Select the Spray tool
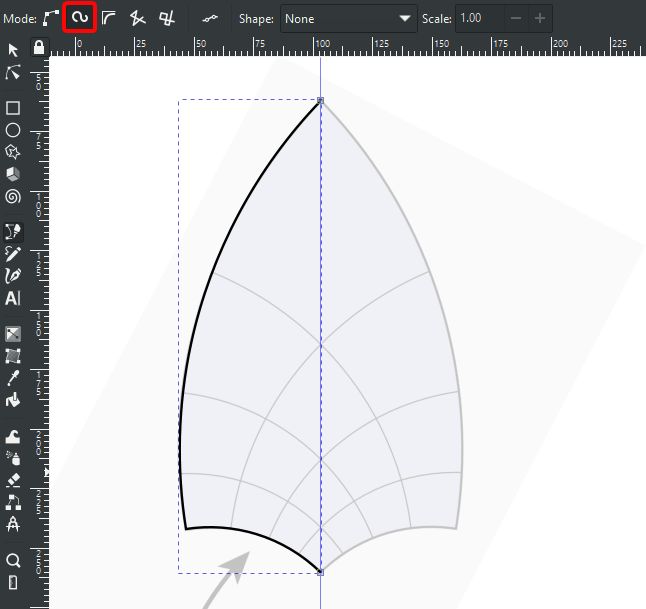The width and height of the screenshot is (646, 609). click(13, 458)
